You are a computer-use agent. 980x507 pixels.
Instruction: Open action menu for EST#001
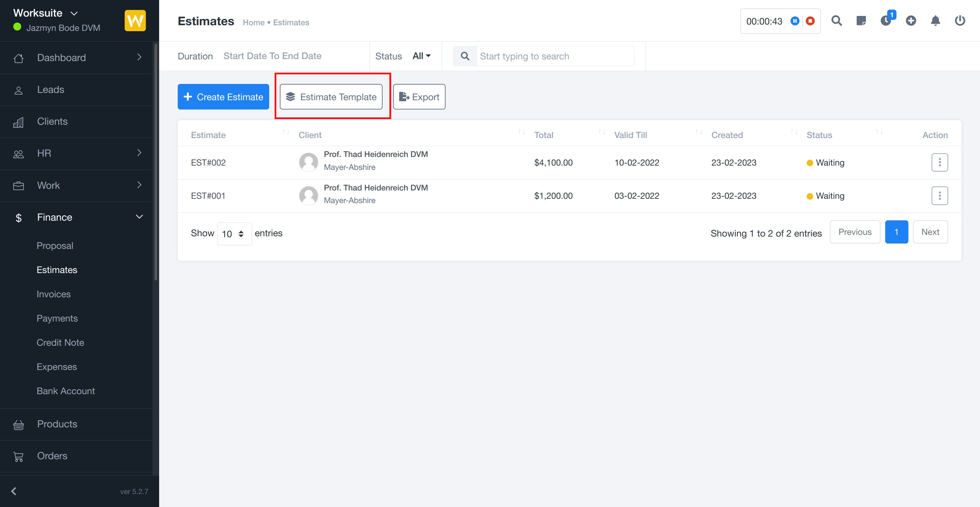[x=939, y=196]
